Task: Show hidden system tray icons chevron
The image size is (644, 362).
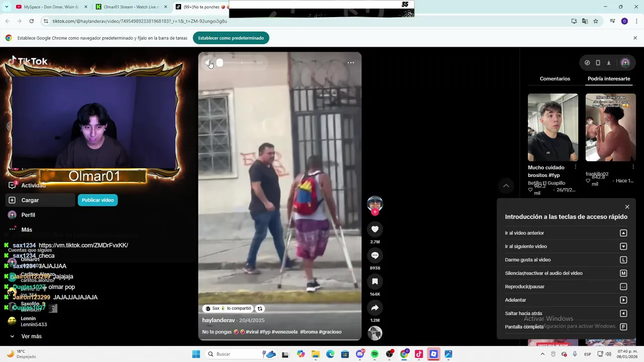Action: click(x=542, y=354)
